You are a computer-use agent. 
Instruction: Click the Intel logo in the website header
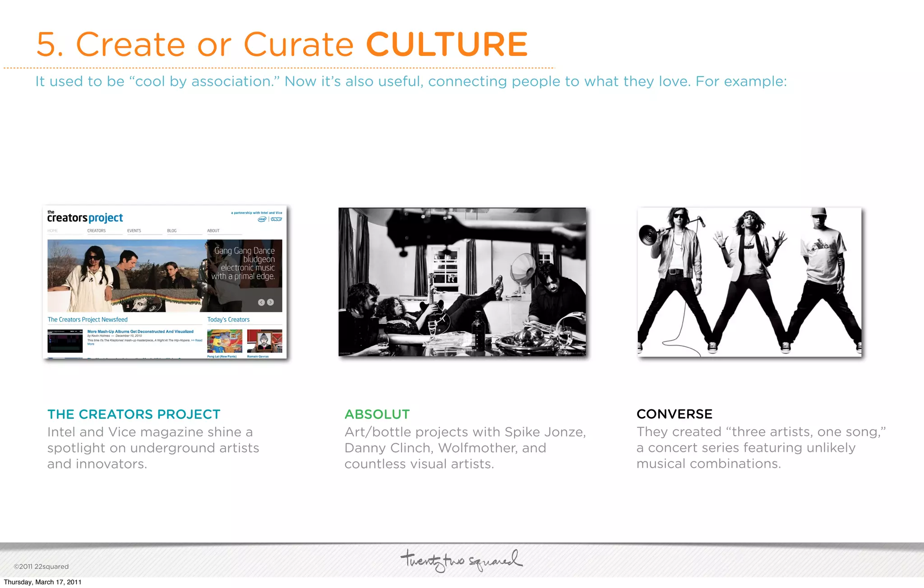262,219
